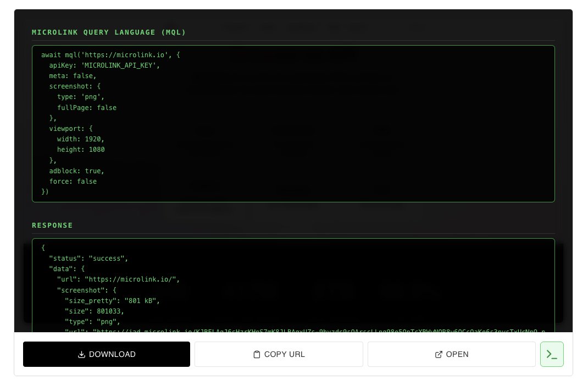Select the line type: 'png' in MQL
The image size is (588, 385).
[80, 97]
